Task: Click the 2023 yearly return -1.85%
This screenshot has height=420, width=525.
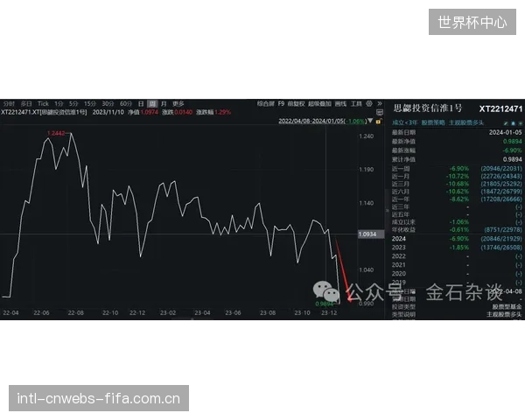Action: pyautogui.click(x=459, y=248)
